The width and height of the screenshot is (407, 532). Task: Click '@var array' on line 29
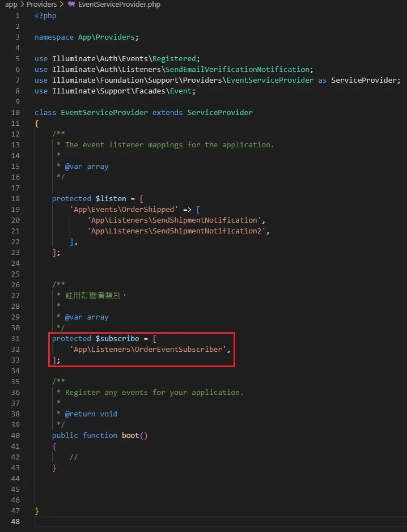[87, 317]
